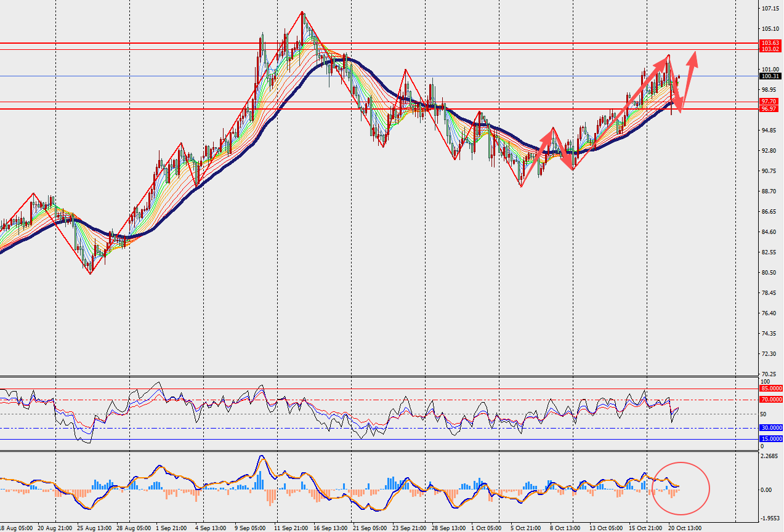The height and width of the screenshot is (532, 784).
Task: Select the 85.0000 red oscillator level label
Action: coord(771,389)
